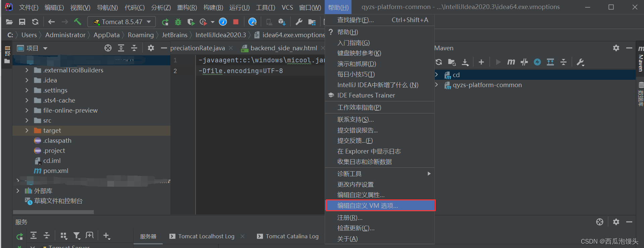Expand the .idea folder
Screen dimensions: 644x248
point(27,80)
